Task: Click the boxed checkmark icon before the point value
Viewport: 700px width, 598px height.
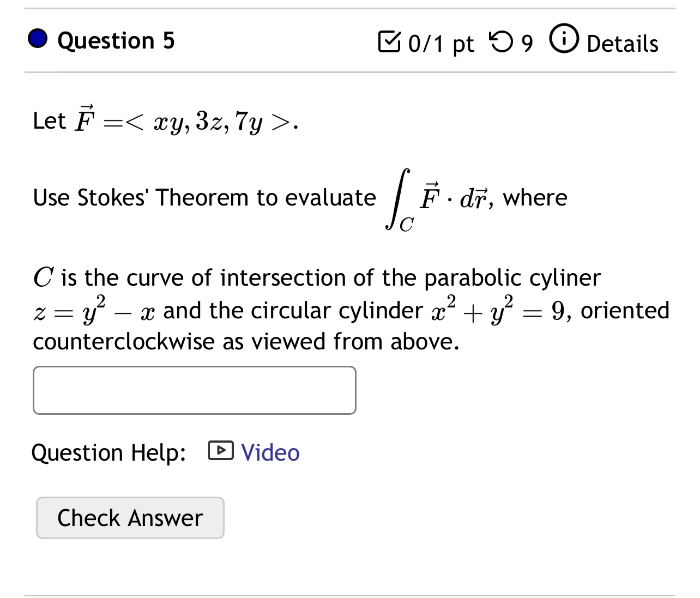Action: pyautogui.click(x=390, y=41)
